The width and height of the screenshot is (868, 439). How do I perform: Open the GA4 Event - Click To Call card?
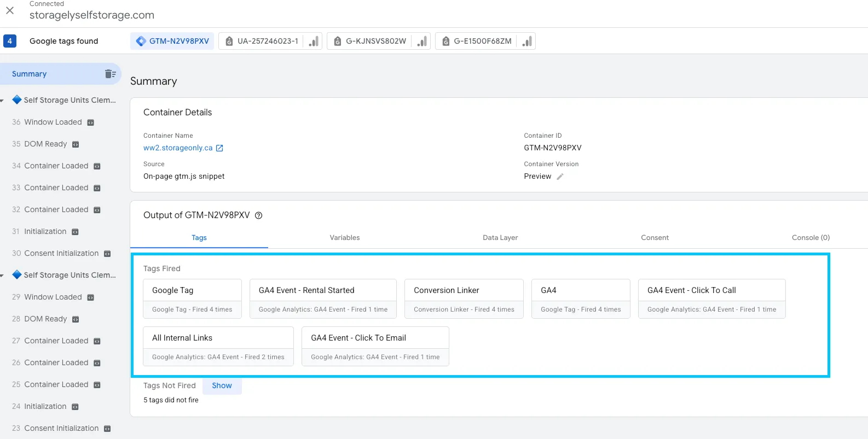coord(711,299)
